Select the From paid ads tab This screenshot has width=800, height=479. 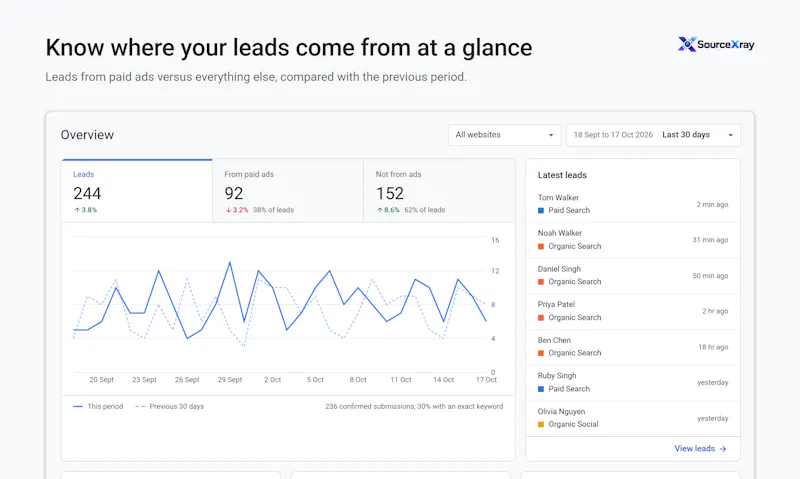288,191
